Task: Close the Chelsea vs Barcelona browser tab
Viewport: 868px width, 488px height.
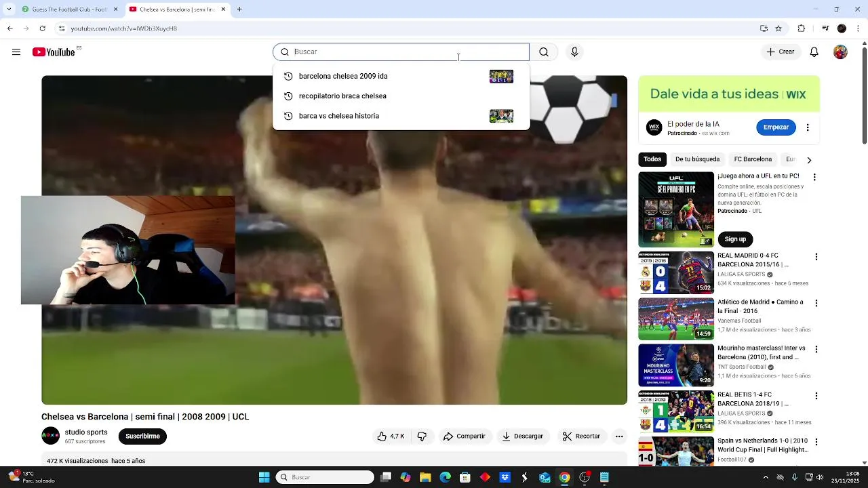Action: (223, 9)
